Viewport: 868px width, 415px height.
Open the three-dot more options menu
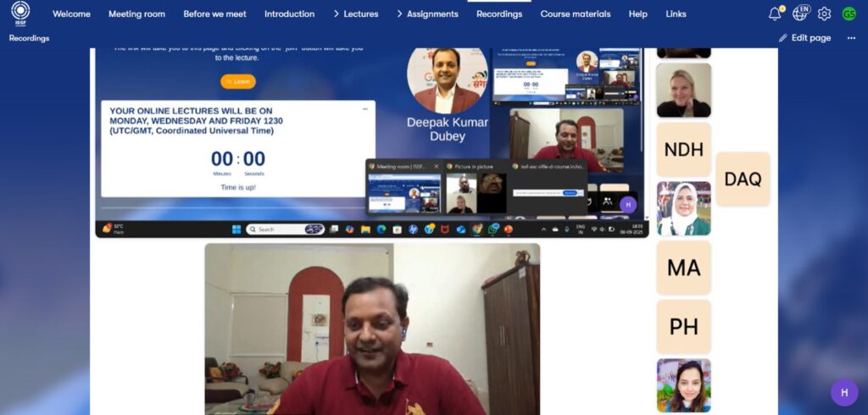tap(851, 38)
